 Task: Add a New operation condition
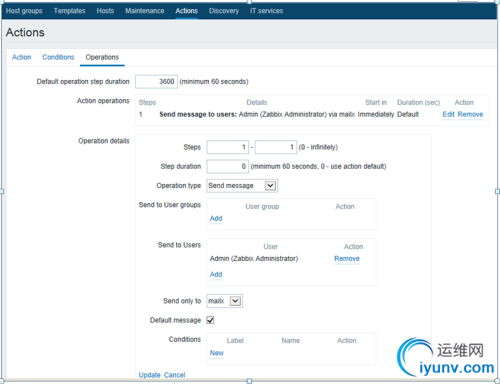tap(217, 353)
